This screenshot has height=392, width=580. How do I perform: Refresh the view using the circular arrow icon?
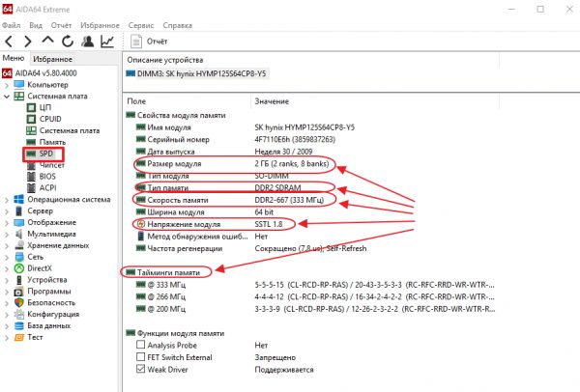(x=68, y=41)
